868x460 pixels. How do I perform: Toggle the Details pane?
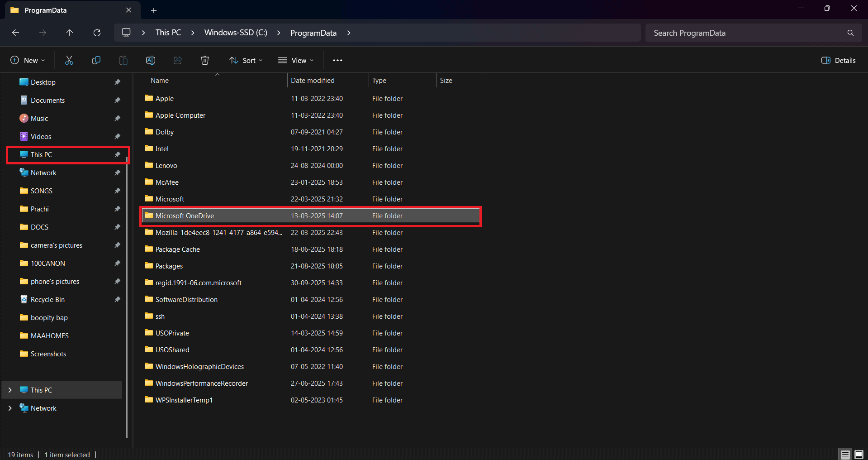click(x=838, y=60)
